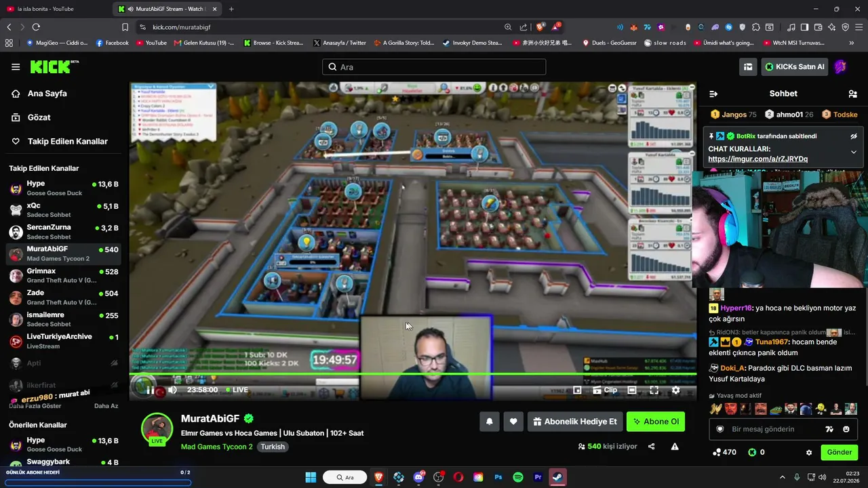Viewport: 868px width, 488px height.
Task: Open SercanZurna channel in sidebar
Action: click(65, 232)
